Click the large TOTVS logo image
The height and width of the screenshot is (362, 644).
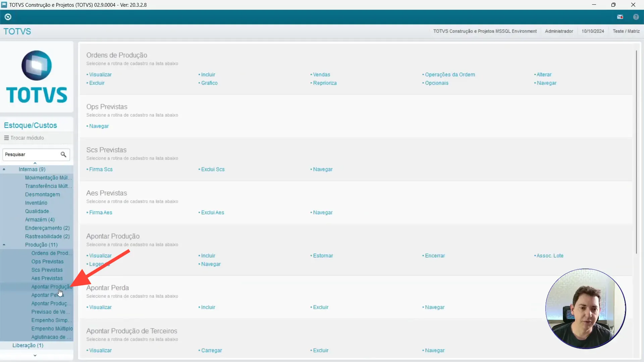[x=37, y=77]
